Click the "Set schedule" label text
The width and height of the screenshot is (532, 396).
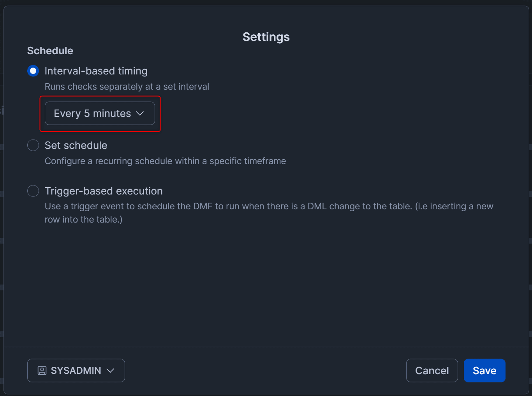[76, 145]
